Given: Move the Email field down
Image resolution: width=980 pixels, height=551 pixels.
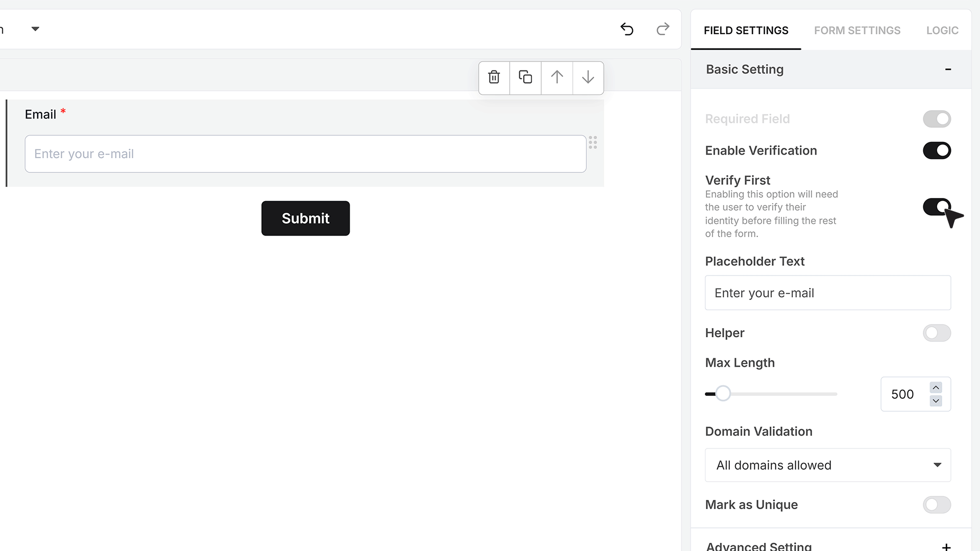Looking at the screenshot, I should [588, 78].
